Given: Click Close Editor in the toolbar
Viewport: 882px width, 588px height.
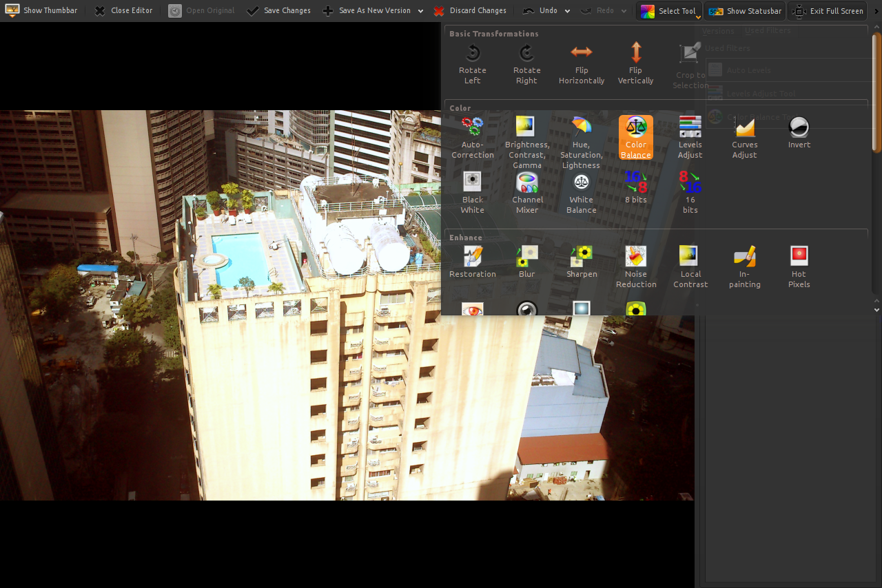Looking at the screenshot, I should (x=123, y=11).
